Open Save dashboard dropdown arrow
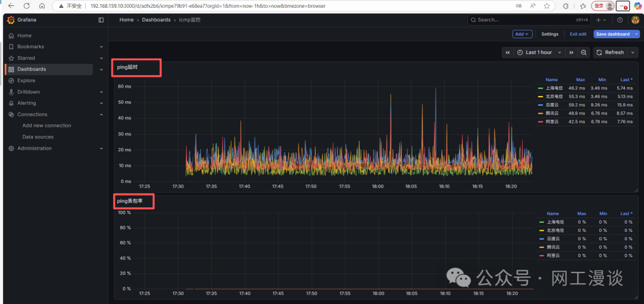This screenshot has height=304, width=644. [x=637, y=34]
